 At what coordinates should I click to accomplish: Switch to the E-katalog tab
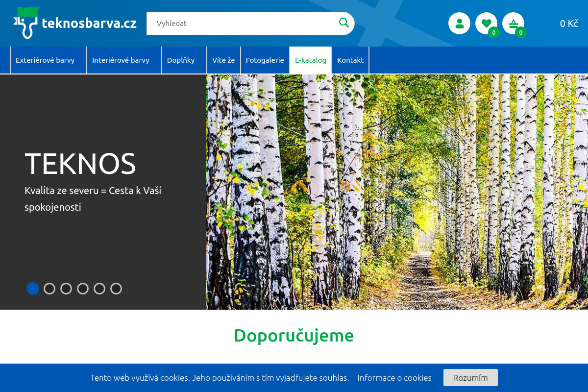click(310, 60)
